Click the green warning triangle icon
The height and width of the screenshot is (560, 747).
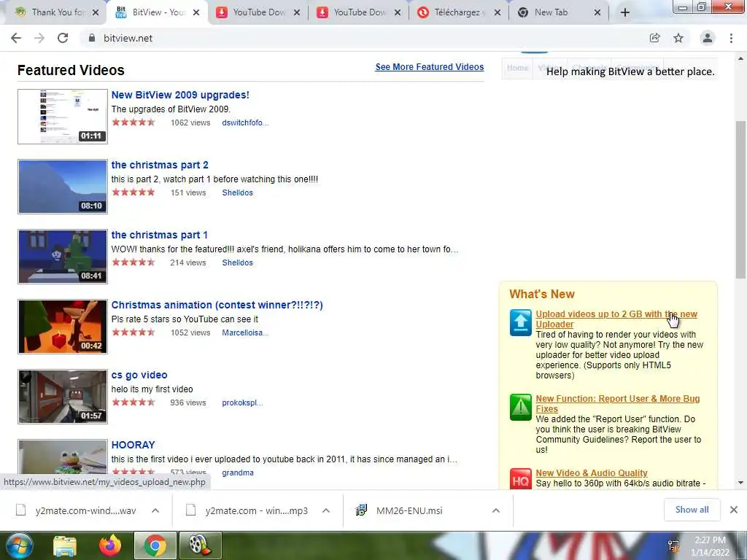(x=520, y=407)
